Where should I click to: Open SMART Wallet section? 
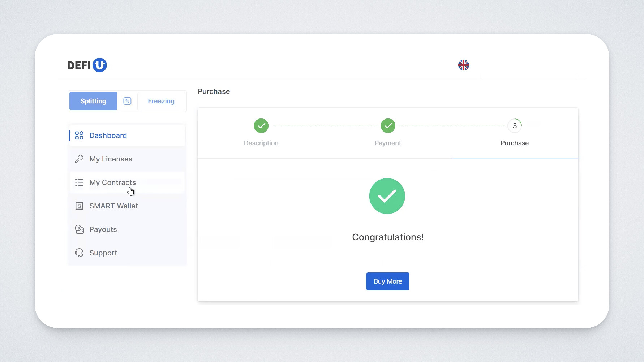(113, 206)
